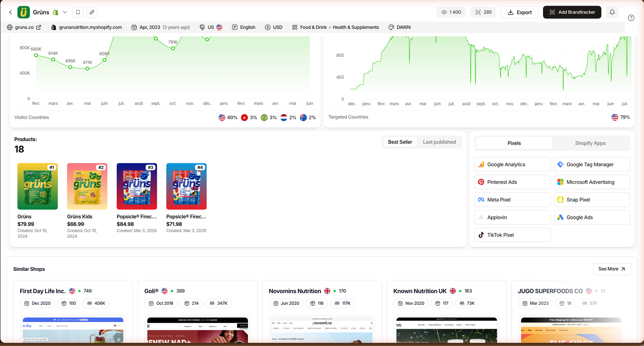Image resolution: width=644 pixels, height=346 pixels.
Task: Click the Add Brandtracker button
Action: tap(572, 12)
